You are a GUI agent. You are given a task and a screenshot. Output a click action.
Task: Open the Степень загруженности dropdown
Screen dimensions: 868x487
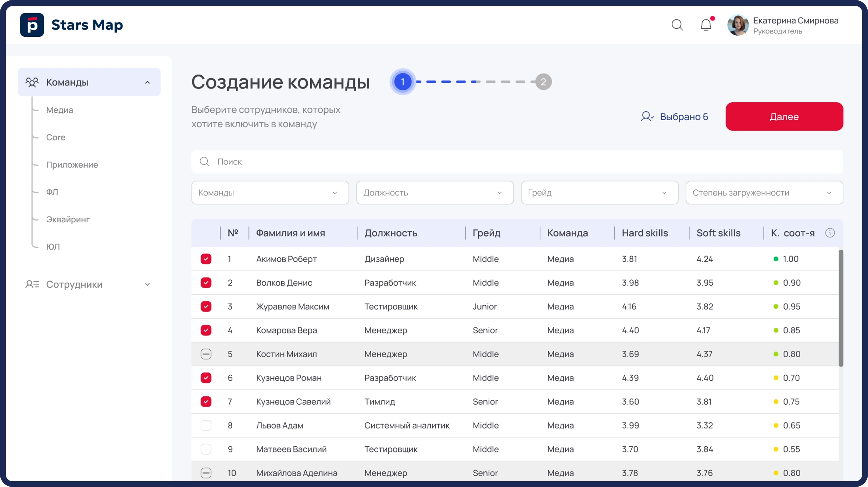point(764,193)
